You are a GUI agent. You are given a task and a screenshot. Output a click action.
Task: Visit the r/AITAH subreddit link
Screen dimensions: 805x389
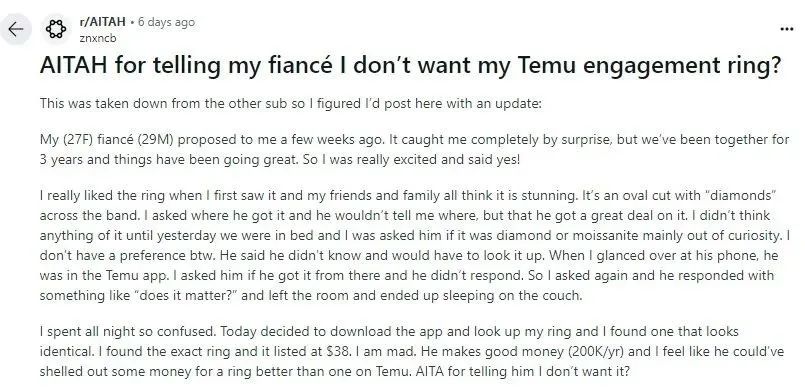[x=103, y=22]
